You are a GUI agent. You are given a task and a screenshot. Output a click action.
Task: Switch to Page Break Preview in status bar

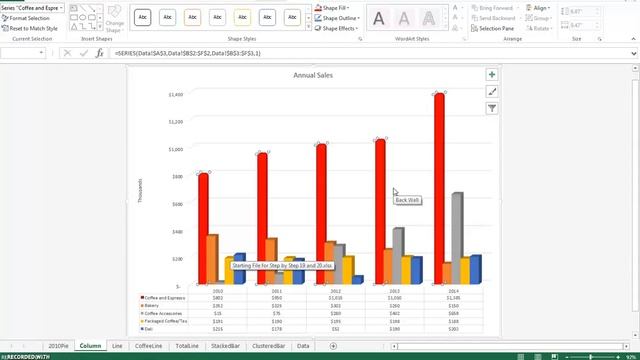point(554,357)
